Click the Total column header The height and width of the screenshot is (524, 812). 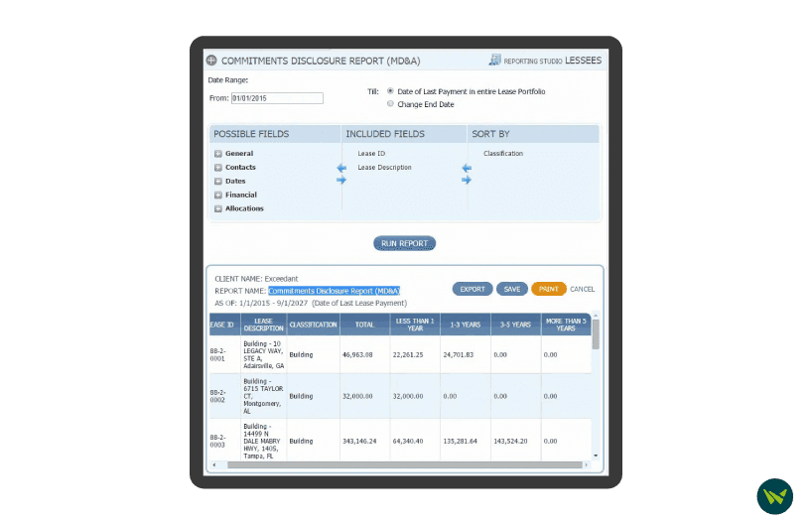click(x=364, y=325)
